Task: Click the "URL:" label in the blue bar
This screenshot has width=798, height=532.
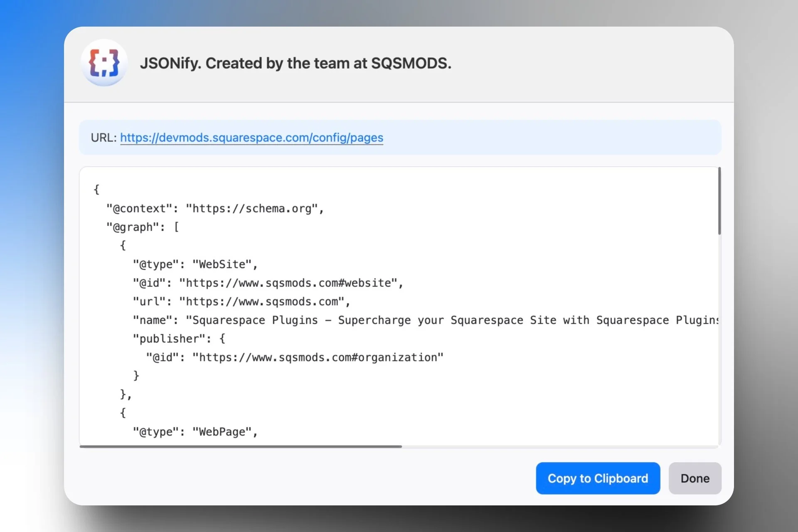Action: point(103,138)
